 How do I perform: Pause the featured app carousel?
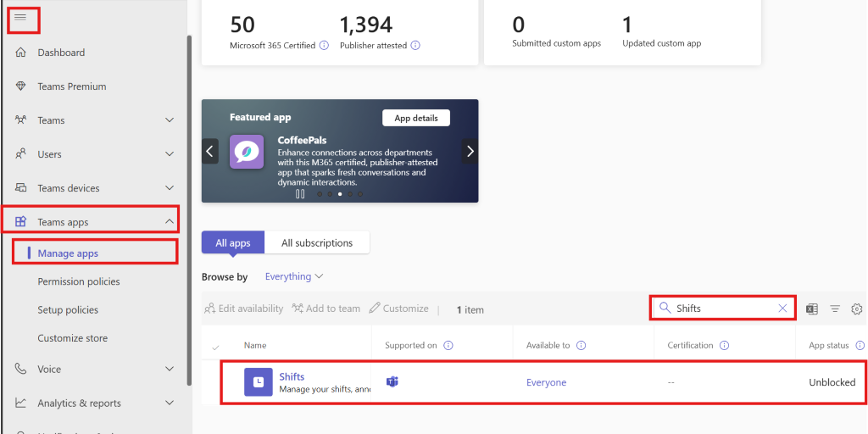(300, 194)
